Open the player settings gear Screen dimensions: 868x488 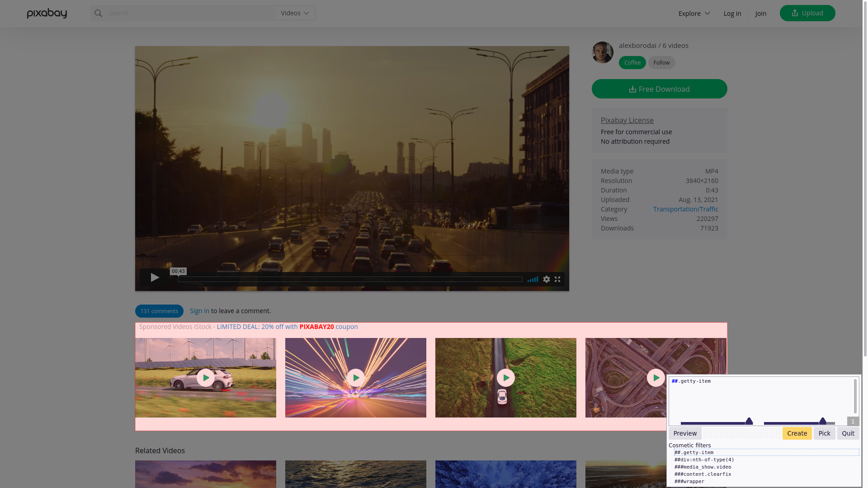pos(546,279)
